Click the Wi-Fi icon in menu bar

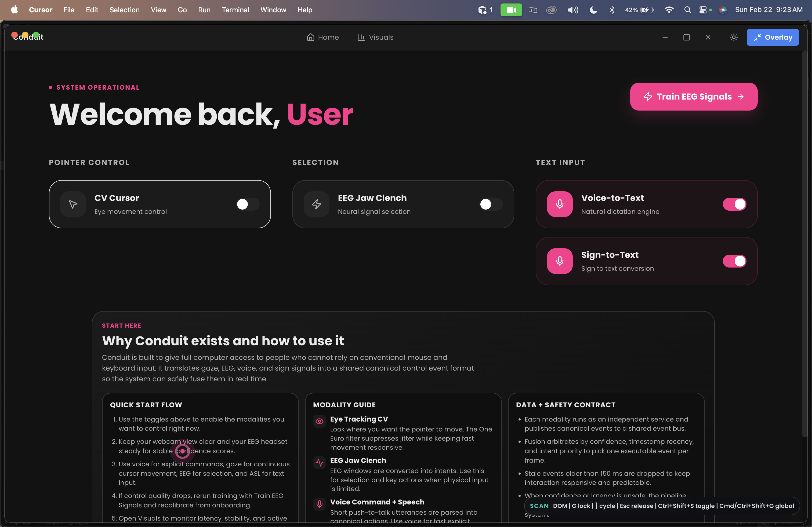click(x=669, y=10)
